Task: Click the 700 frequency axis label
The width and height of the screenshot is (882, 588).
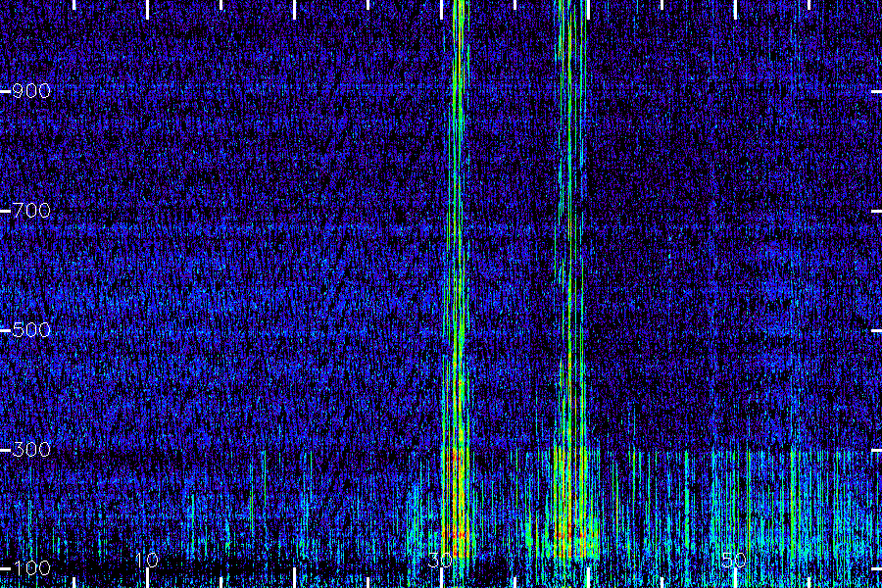Action: tap(31, 211)
